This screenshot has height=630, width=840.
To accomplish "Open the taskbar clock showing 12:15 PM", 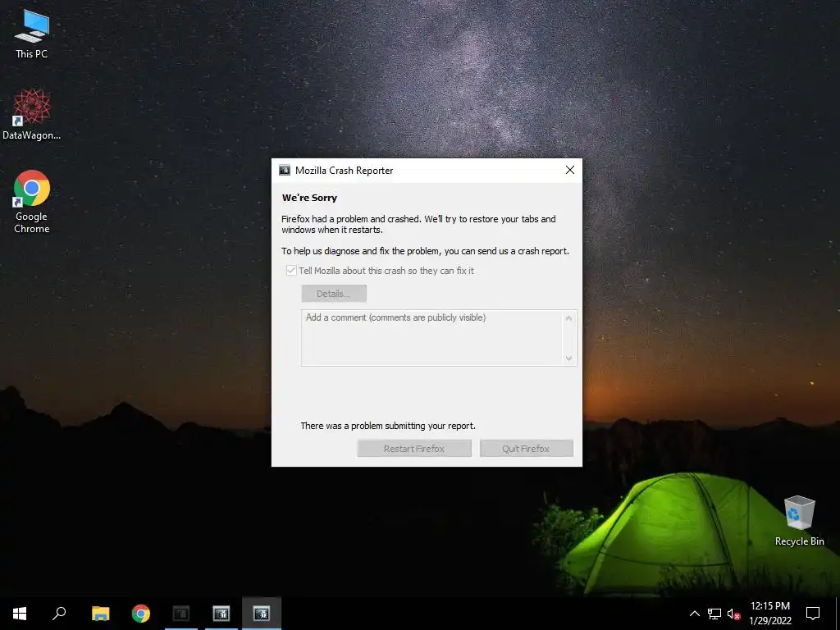I will tap(769, 614).
